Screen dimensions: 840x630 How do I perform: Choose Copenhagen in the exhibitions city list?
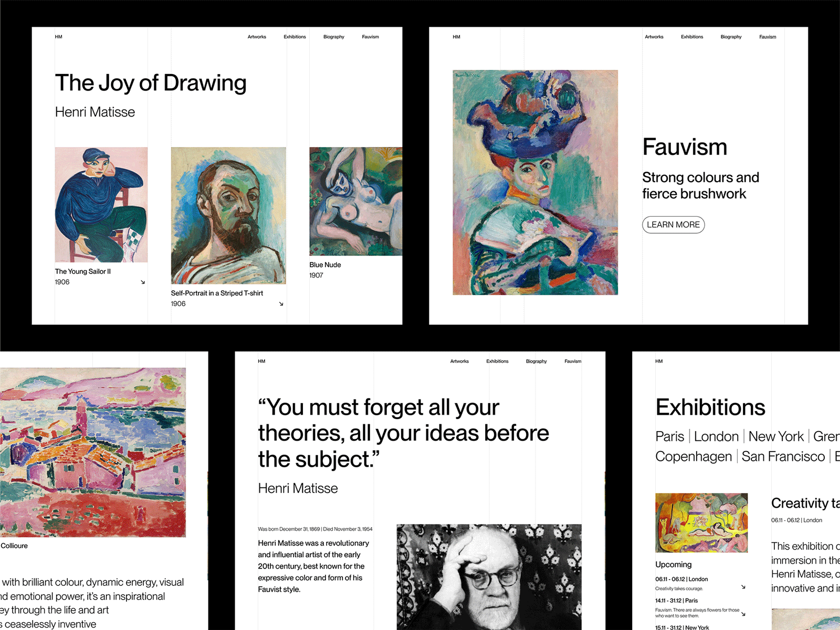click(x=694, y=456)
